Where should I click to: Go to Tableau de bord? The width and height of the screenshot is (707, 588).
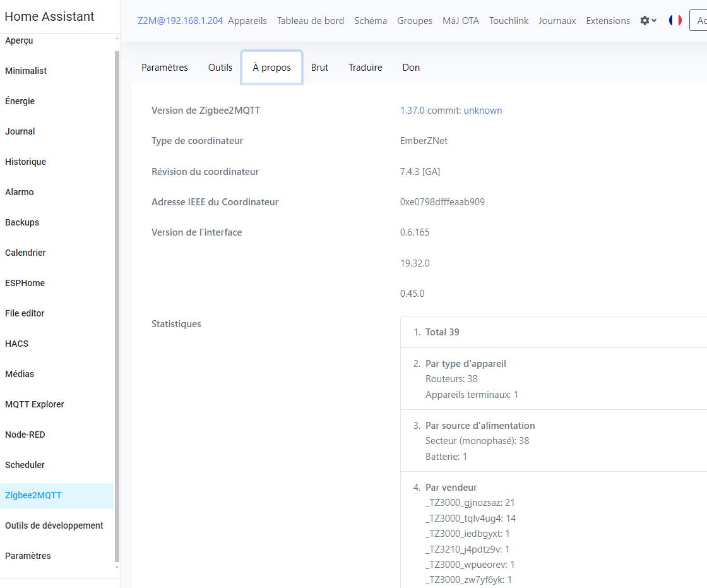coord(311,21)
